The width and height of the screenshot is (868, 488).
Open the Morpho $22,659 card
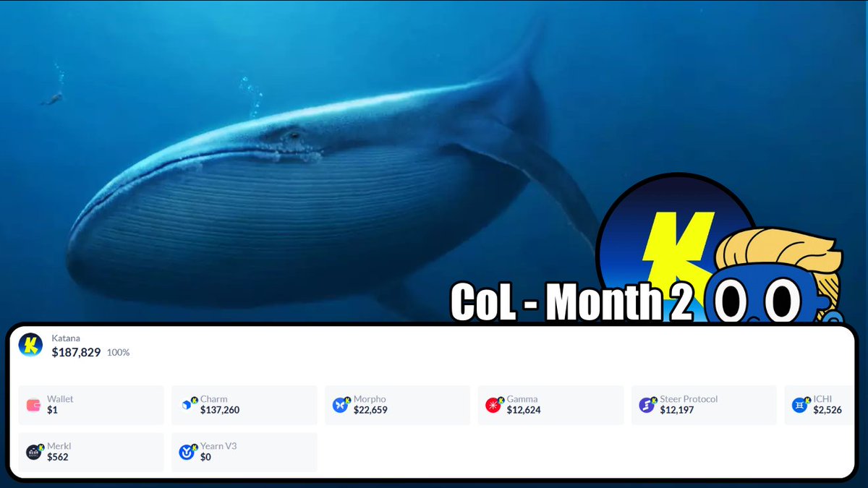click(398, 405)
